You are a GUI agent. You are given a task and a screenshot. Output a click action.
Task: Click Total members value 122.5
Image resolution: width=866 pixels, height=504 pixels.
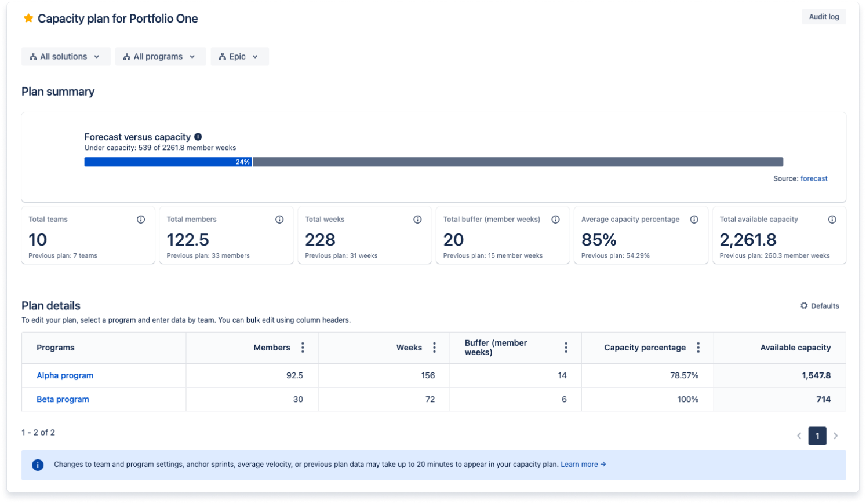point(188,240)
